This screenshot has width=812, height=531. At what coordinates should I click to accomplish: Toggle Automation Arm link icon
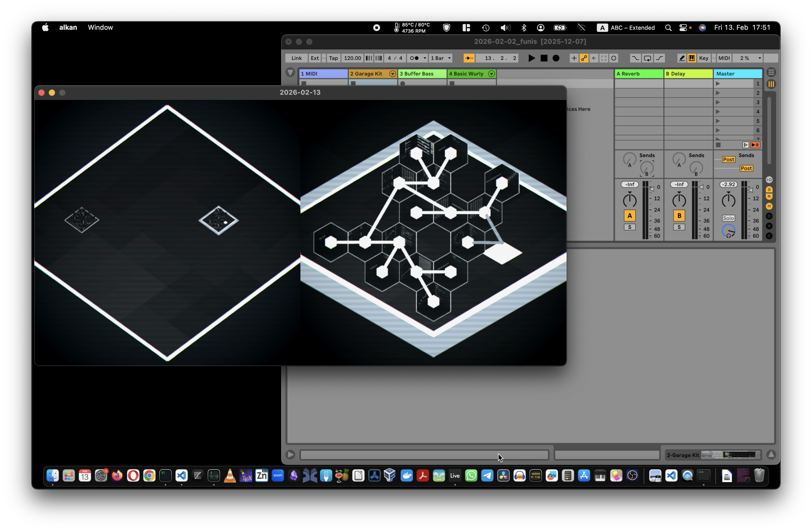[x=584, y=58]
